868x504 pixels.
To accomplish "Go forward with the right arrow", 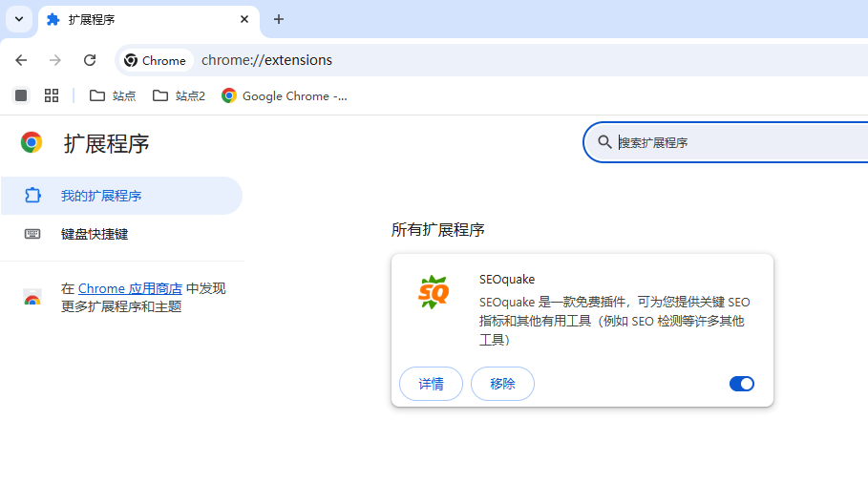I will click(x=54, y=60).
